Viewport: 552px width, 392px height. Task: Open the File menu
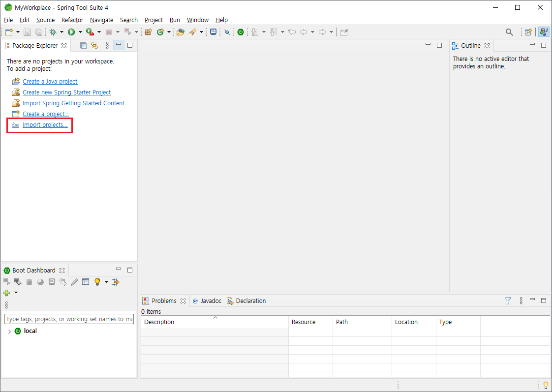click(8, 20)
